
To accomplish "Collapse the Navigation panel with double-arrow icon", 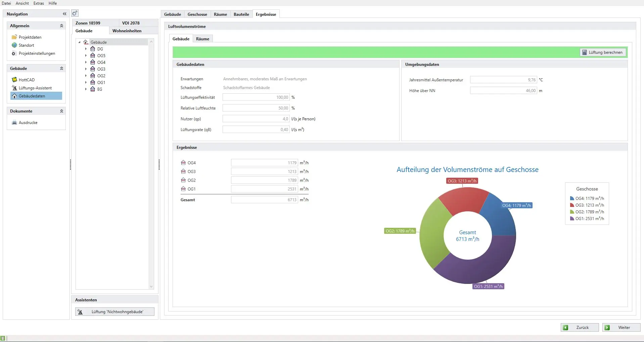I will (x=64, y=14).
